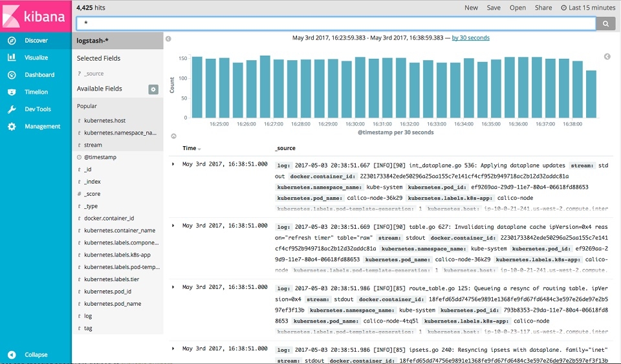This screenshot has width=621, height=364.
Task: Open the Dev Tools wrench icon
Action: (12, 109)
